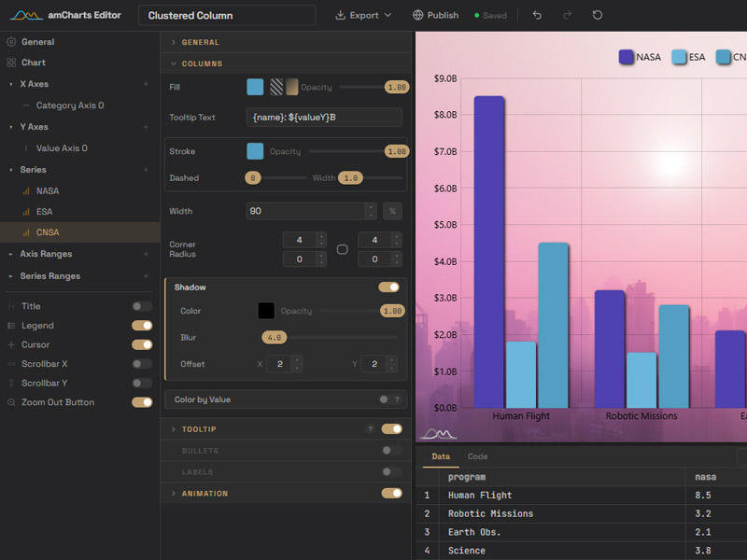This screenshot has width=747, height=560.
Task: Toggle the LABELS section switch
Action: pyautogui.click(x=391, y=472)
